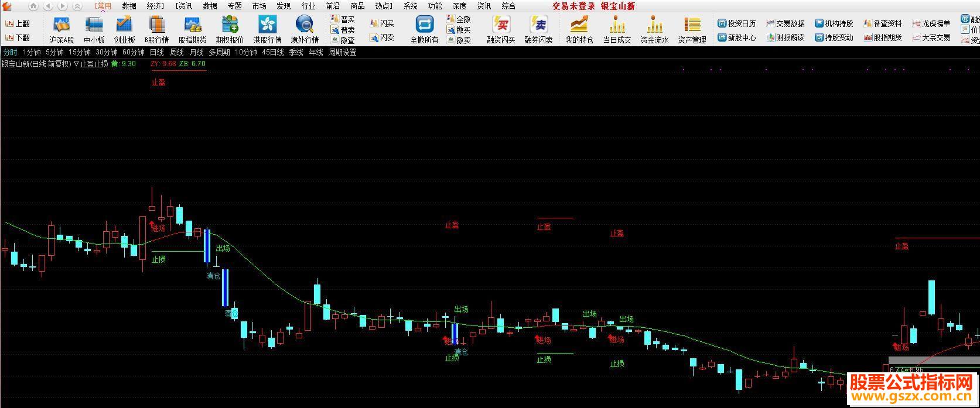Image resolution: width=980 pixels, height=408 pixels.
Task: Click 上翻 page up button
Action: 18,23
